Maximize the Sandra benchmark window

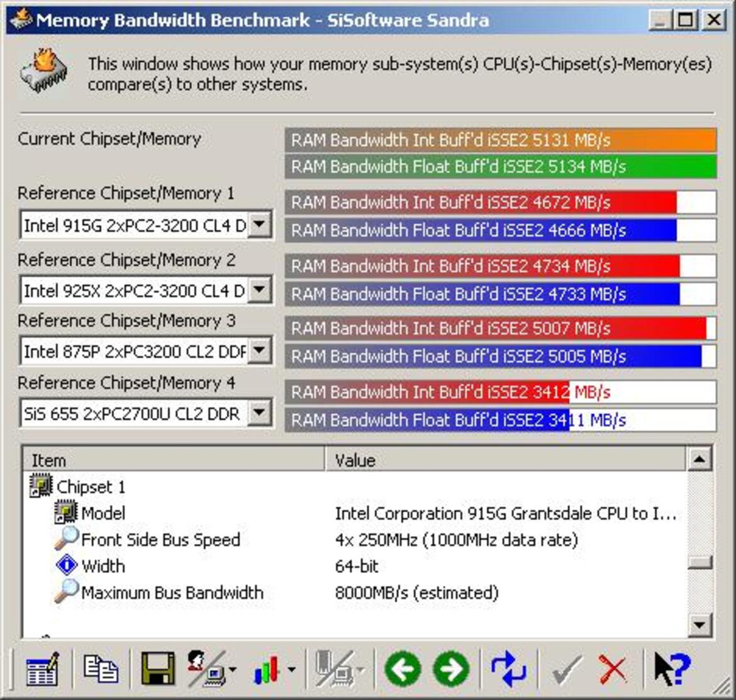(685, 19)
